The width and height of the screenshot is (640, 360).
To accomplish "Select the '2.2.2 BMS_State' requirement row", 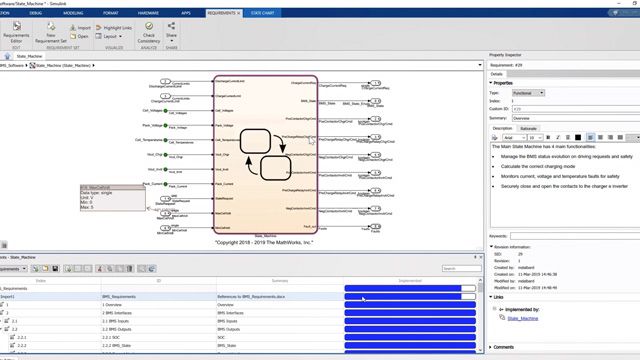I will pyautogui.click(x=239, y=346).
